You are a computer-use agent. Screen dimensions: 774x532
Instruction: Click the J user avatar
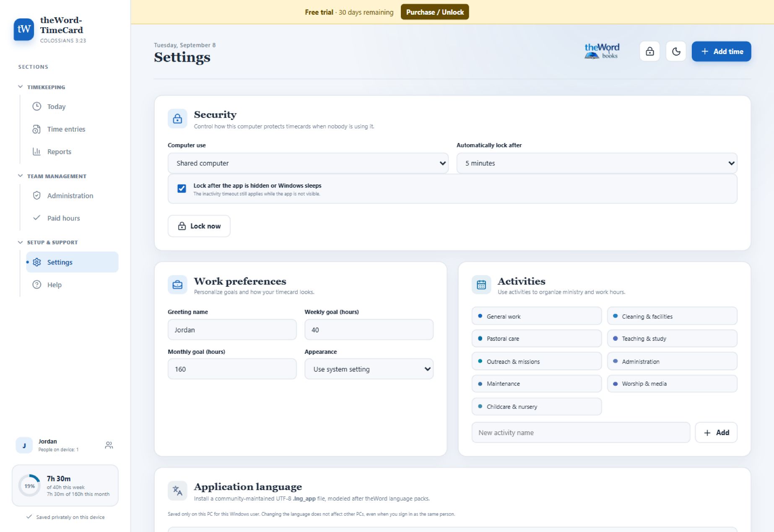click(24, 445)
